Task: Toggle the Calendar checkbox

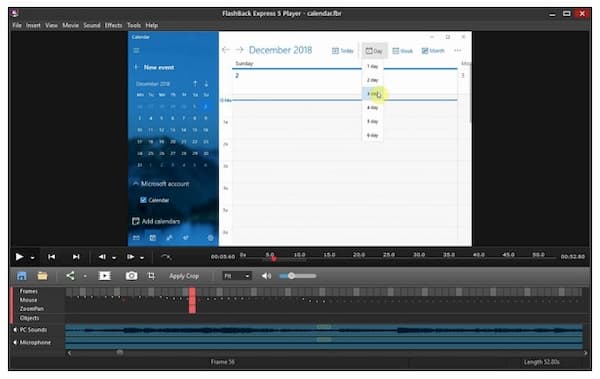Action: point(143,200)
